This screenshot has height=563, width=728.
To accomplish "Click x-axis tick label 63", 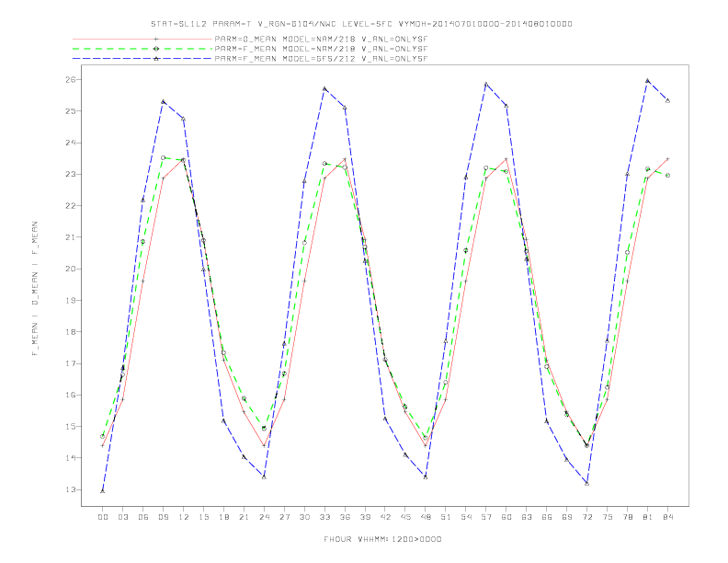I will pyautogui.click(x=527, y=517).
